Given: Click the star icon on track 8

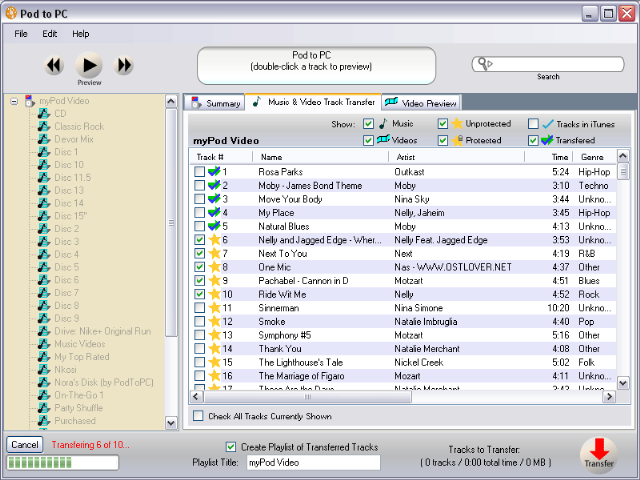Looking at the screenshot, I should pos(214,267).
